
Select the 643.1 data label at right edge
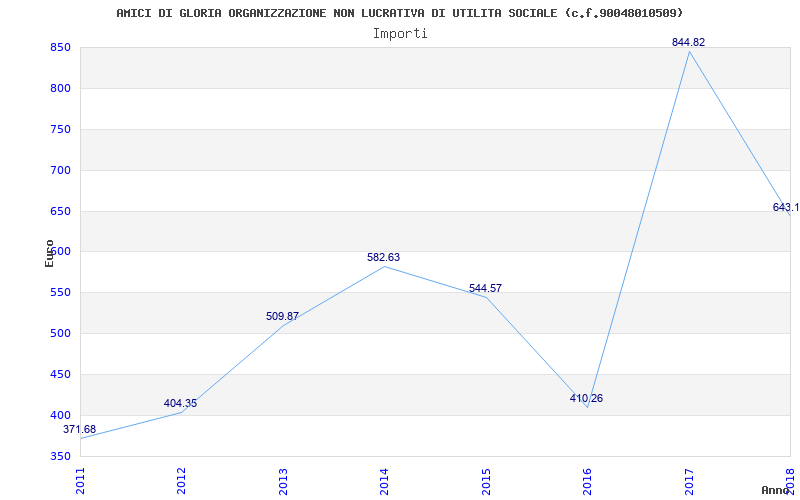point(786,208)
